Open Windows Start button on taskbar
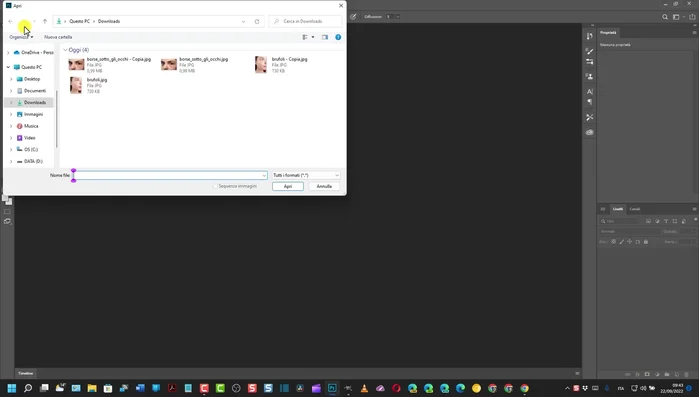The height and width of the screenshot is (397, 699). tap(12, 388)
